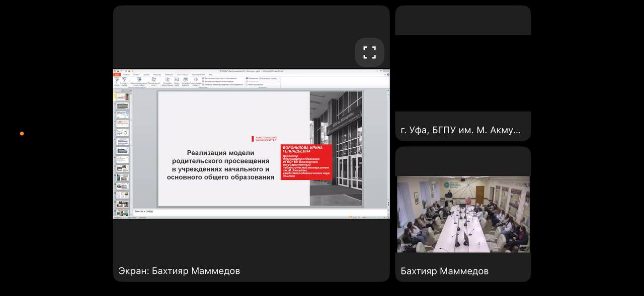Click the online broadcast slideshow icon
The width and height of the screenshot is (644, 296).
pyautogui.click(x=138, y=80)
